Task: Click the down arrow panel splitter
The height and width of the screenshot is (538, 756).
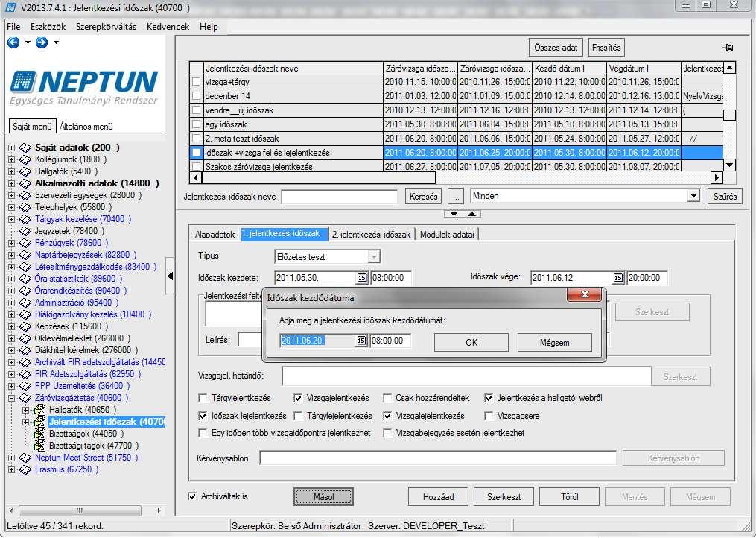Action: 454,214
